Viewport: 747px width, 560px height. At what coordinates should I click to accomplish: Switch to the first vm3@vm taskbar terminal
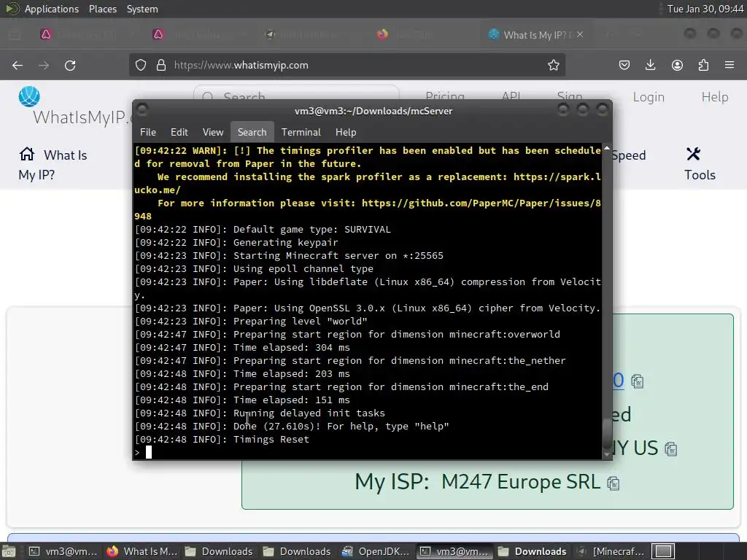pyautogui.click(x=63, y=551)
